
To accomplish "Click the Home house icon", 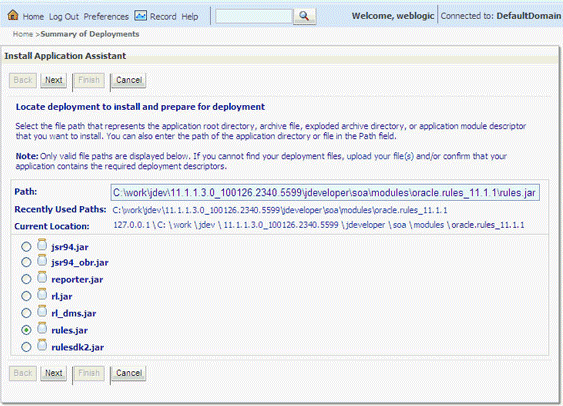I will point(13,15).
